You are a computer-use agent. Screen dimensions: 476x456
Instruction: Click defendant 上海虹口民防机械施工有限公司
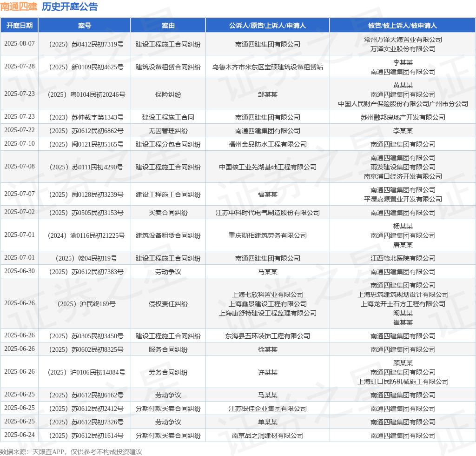pyautogui.click(x=403, y=382)
